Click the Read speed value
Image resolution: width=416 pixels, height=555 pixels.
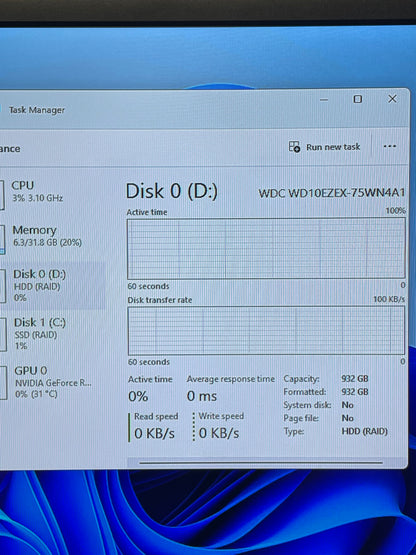154,433
